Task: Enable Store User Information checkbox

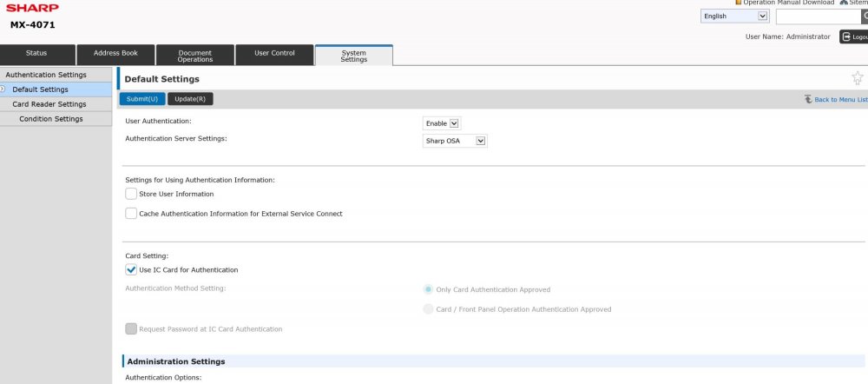Action: (x=131, y=194)
